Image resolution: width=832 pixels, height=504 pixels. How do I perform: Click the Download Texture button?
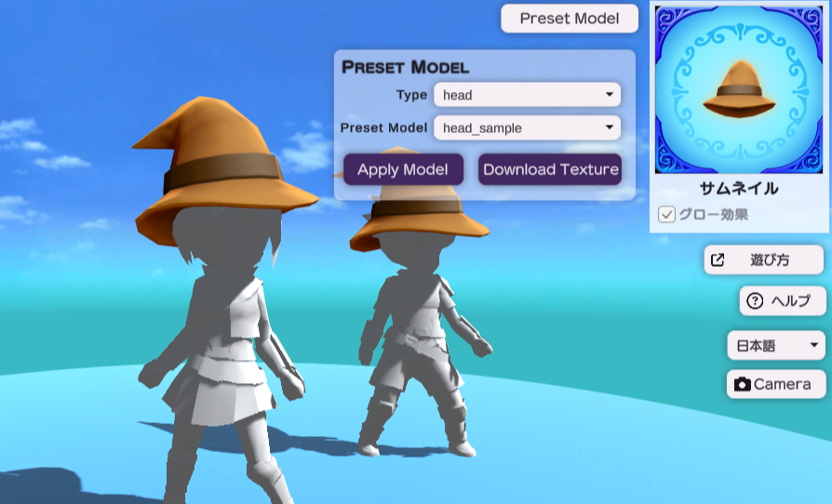point(550,169)
